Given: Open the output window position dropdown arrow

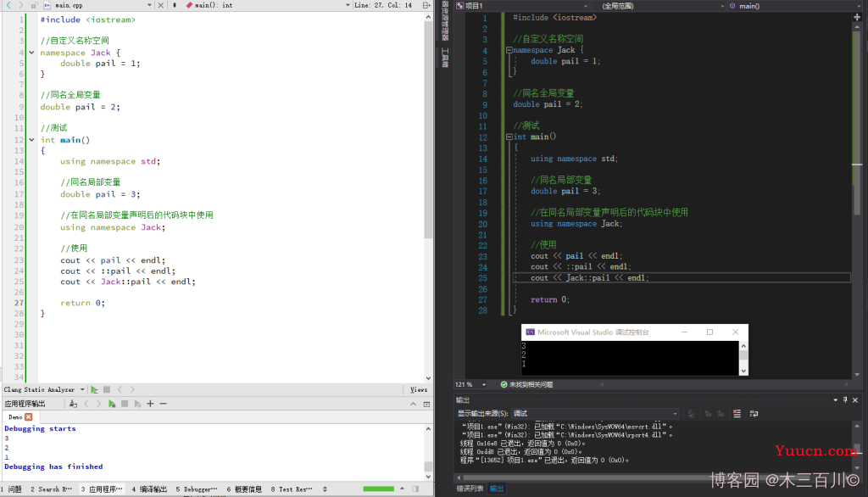Looking at the screenshot, I should 835,400.
